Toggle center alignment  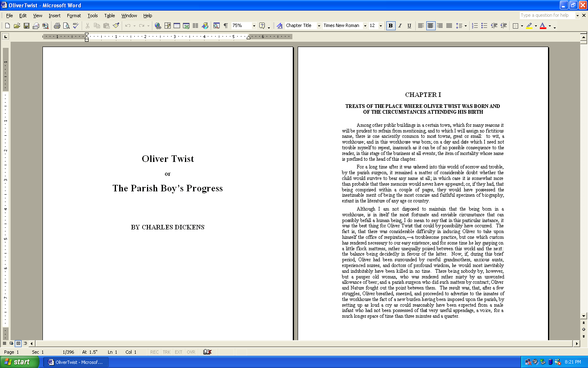(430, 26)
